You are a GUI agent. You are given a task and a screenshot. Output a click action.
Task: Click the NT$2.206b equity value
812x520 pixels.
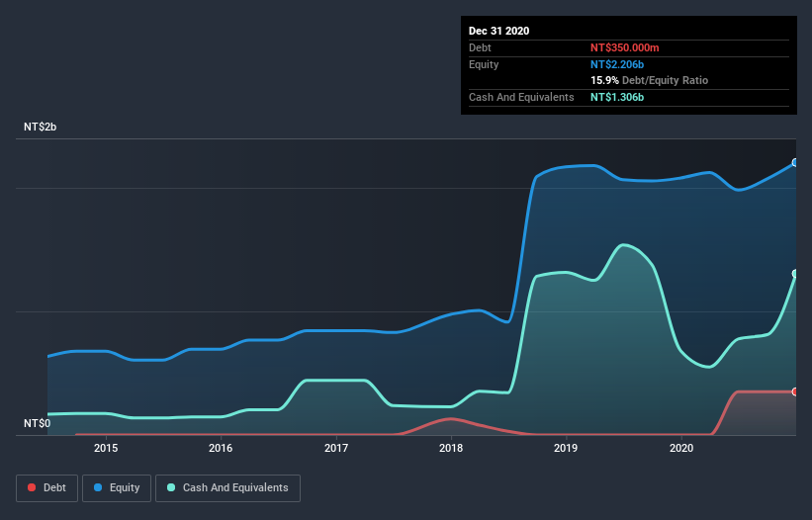pos(617,64)
